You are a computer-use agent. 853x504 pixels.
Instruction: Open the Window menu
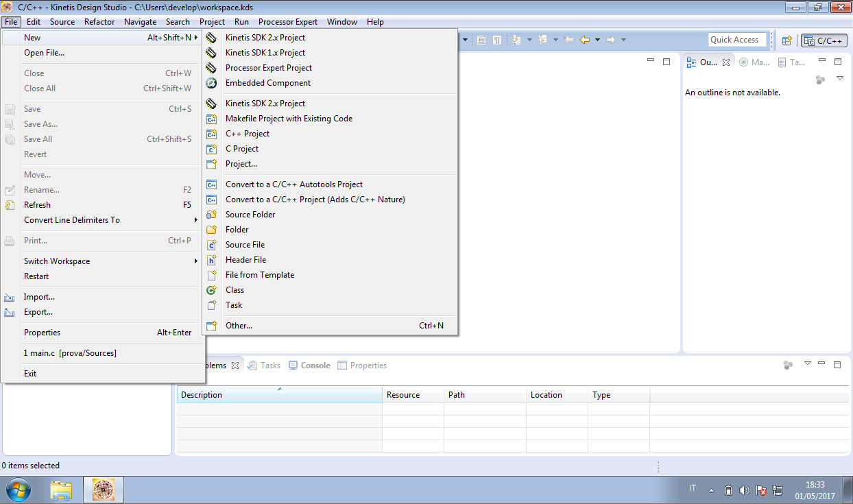pos(342,22)
